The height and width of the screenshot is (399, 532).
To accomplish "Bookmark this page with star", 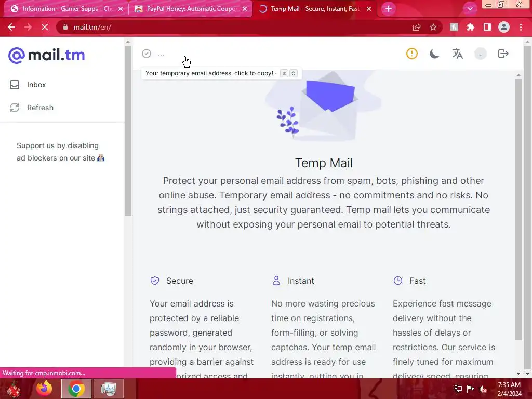I will click(433, 27).
